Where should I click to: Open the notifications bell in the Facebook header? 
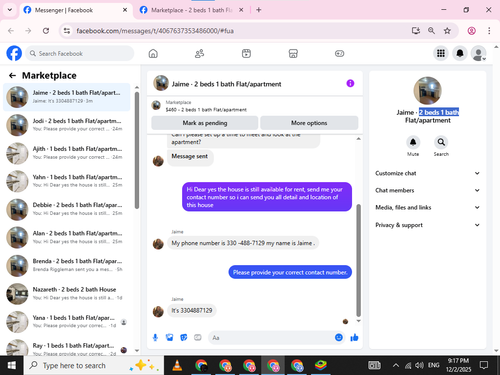click(460, 53)
